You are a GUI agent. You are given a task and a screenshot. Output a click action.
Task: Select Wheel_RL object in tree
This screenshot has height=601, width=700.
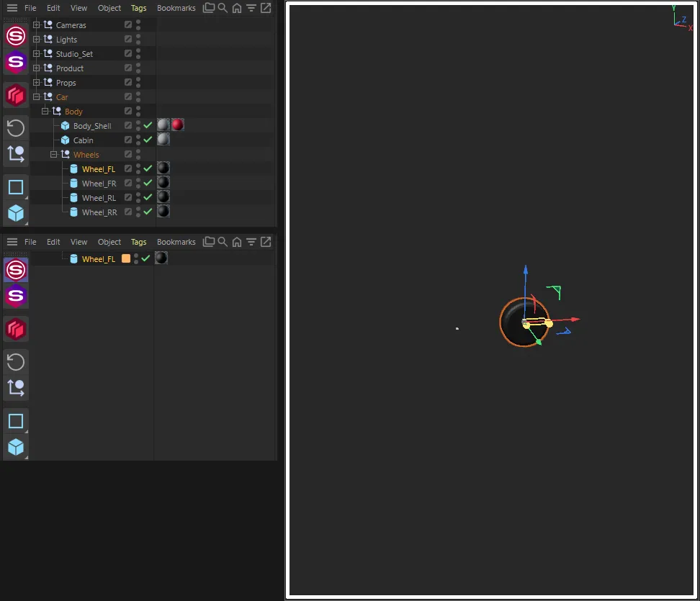pos(99,198)
